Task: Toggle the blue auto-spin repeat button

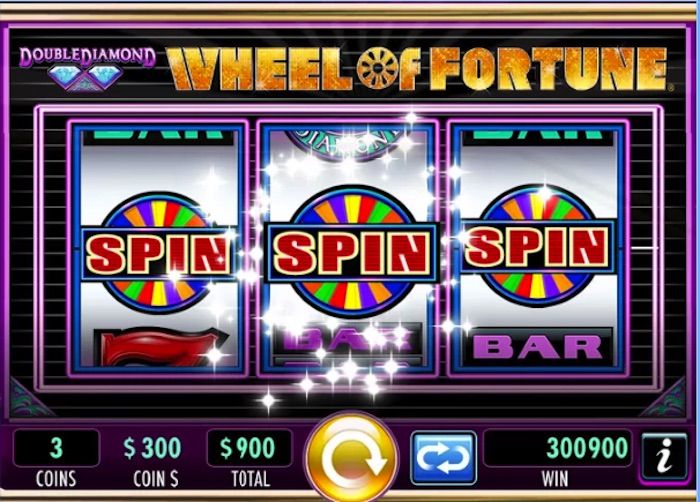Action: [x=443, y=458]
